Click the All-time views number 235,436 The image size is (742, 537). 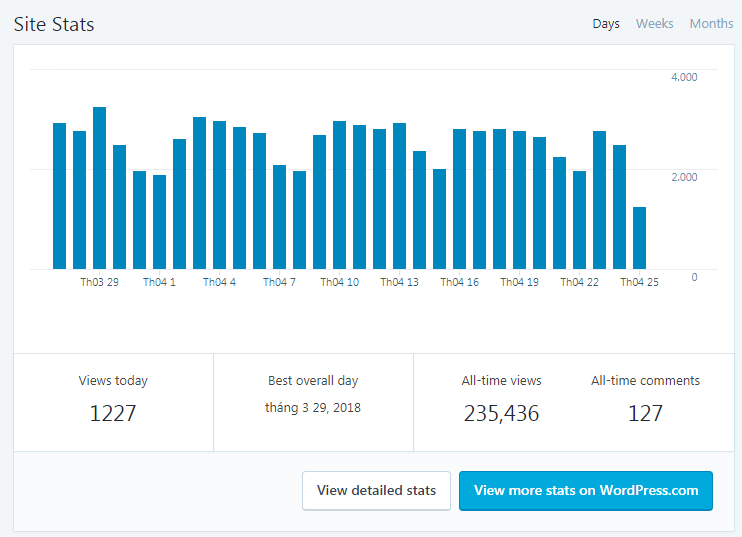501,413
